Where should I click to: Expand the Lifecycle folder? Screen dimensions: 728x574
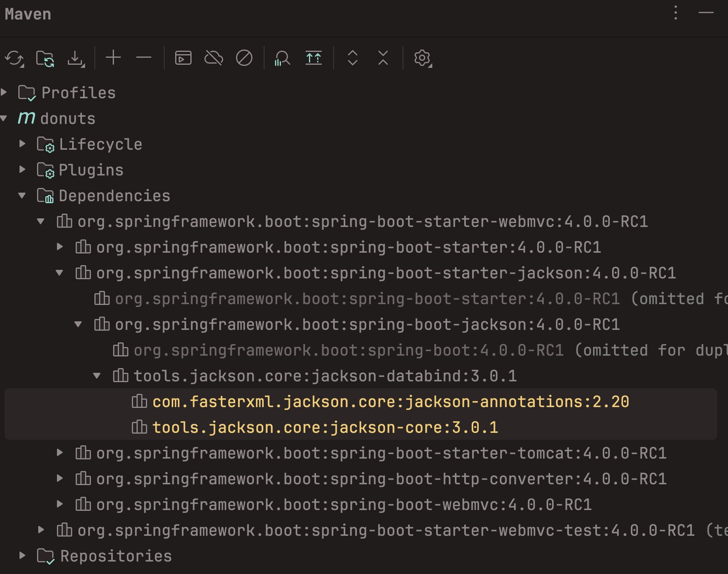pyautogui.click(x=23, y=144)
